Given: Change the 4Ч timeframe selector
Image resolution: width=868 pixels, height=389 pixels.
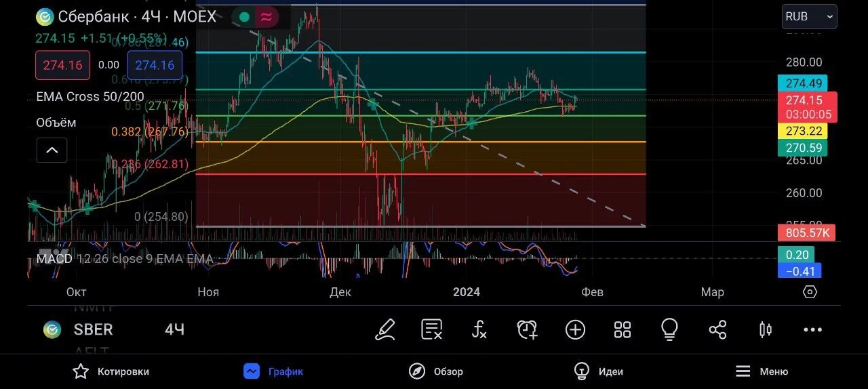Looking at the screenshot, I should (175, 330).
